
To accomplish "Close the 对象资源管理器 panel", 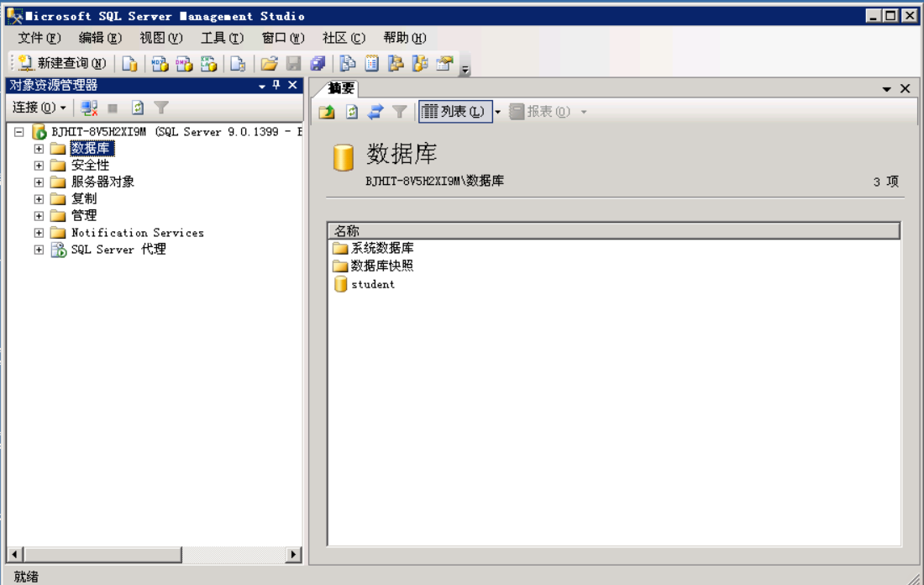I will (292, 86).
